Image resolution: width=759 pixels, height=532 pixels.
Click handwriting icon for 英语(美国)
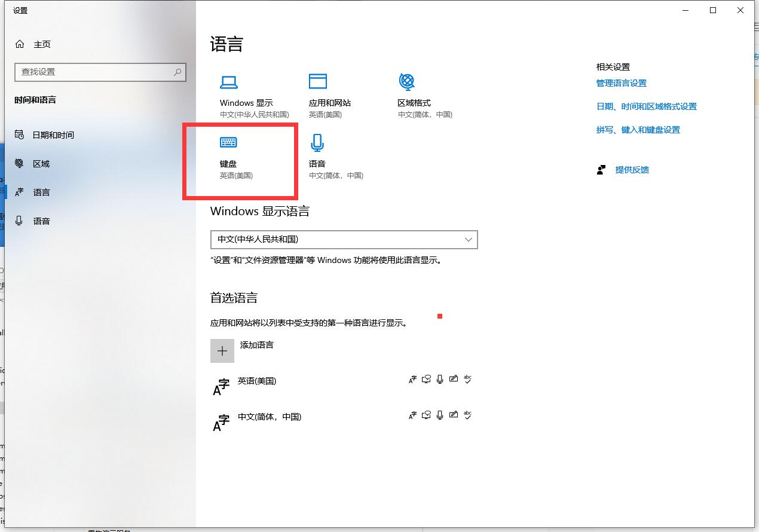(454, 379)
